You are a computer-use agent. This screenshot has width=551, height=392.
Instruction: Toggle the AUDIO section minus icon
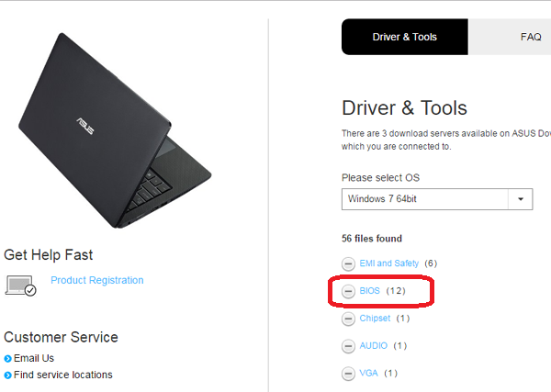coord(348,346)
